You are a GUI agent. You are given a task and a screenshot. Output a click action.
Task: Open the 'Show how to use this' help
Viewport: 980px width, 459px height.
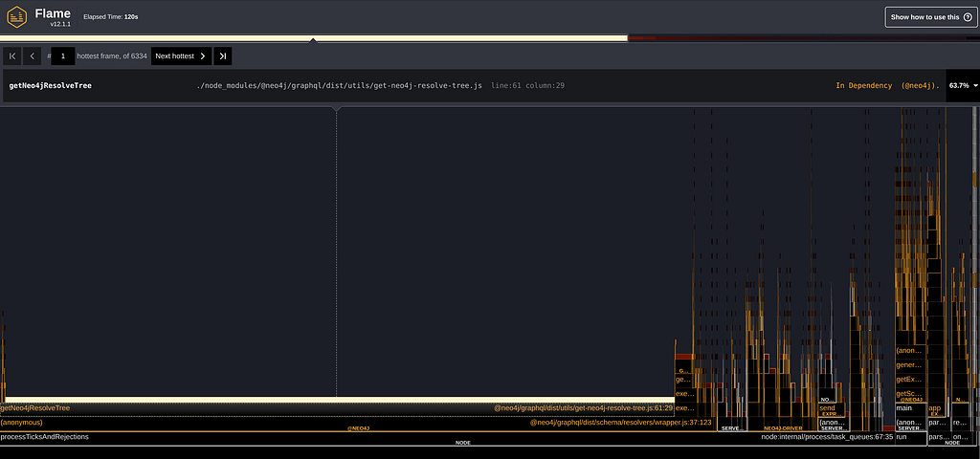click(930, 17)
